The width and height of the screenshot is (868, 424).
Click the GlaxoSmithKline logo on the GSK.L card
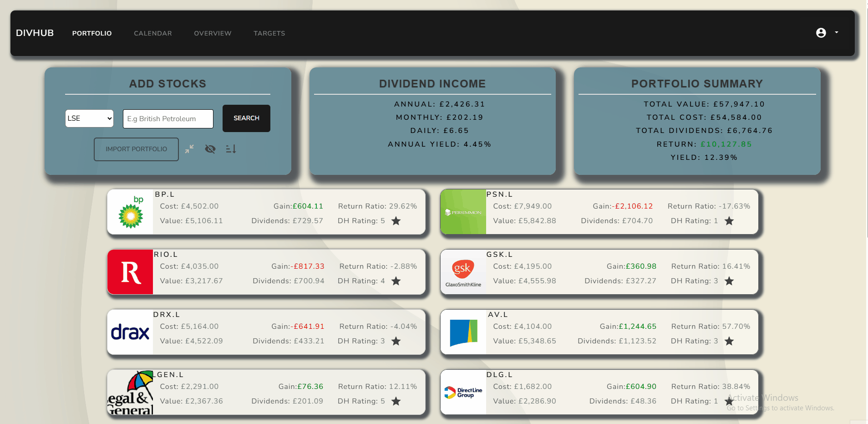coord(463,272)
